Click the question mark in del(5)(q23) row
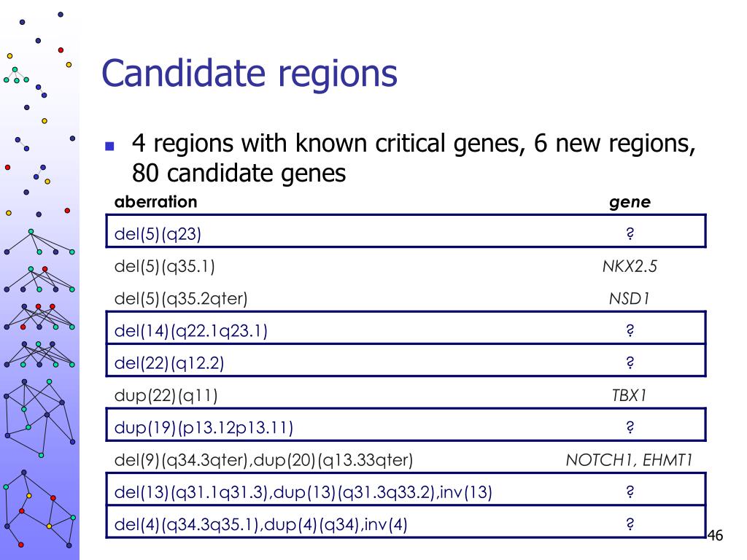Viewport: 747px width, 560px height. pyautogui.click(x=630, y=233)
